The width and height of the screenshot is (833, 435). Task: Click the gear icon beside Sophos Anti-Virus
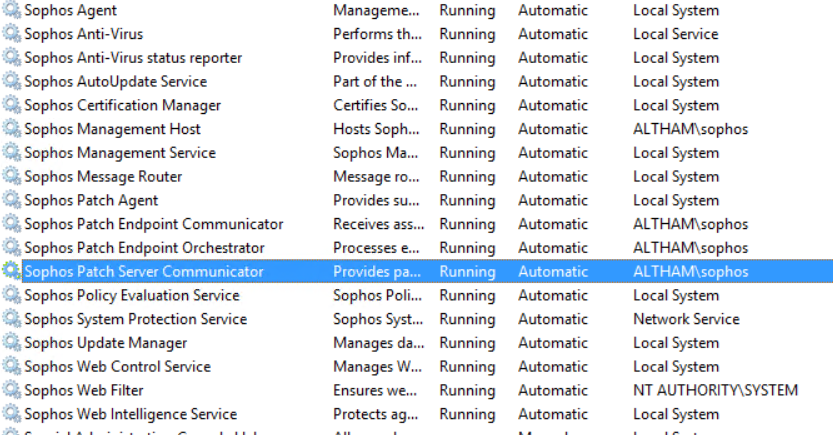(x=11, y=33)
